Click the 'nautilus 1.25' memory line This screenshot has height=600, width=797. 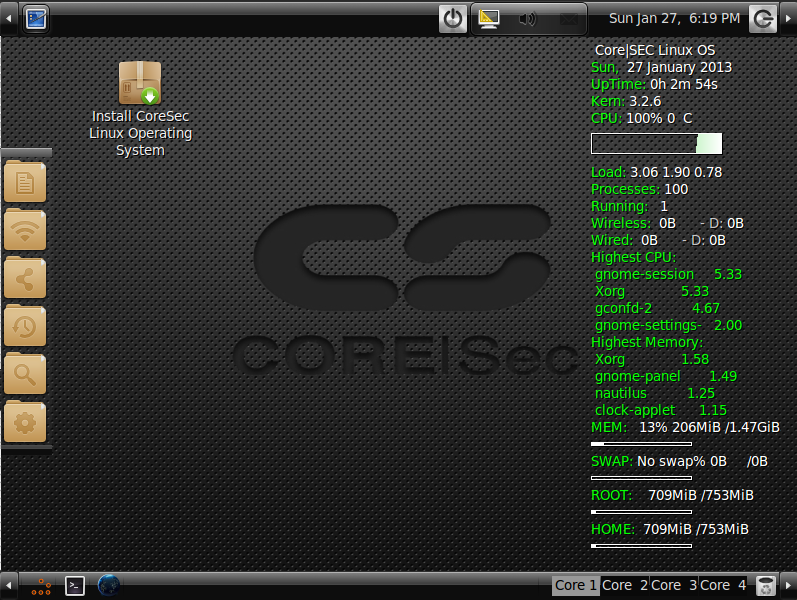click(x=655, y=393)
